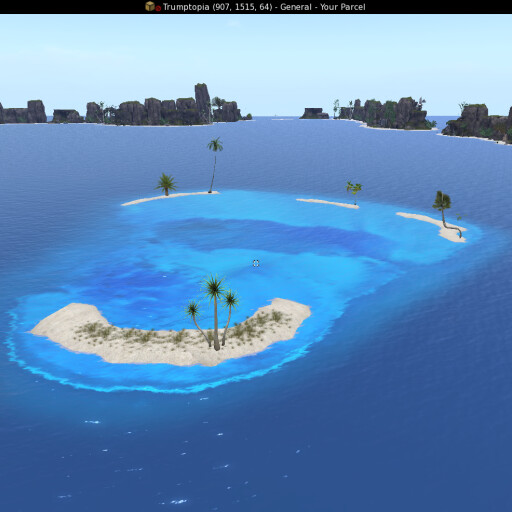The width and height of the screenshot is (512, 512).
Task: Select the far-right sandbar with the curved palm
Action: [x=433, y=226]
